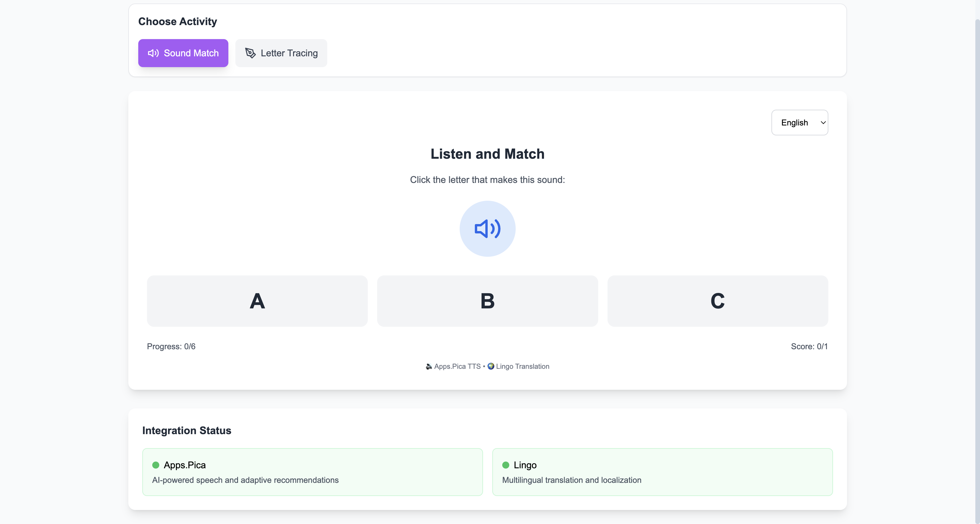Click the Progress 0/6 indicator

click(x=171, y=346)
